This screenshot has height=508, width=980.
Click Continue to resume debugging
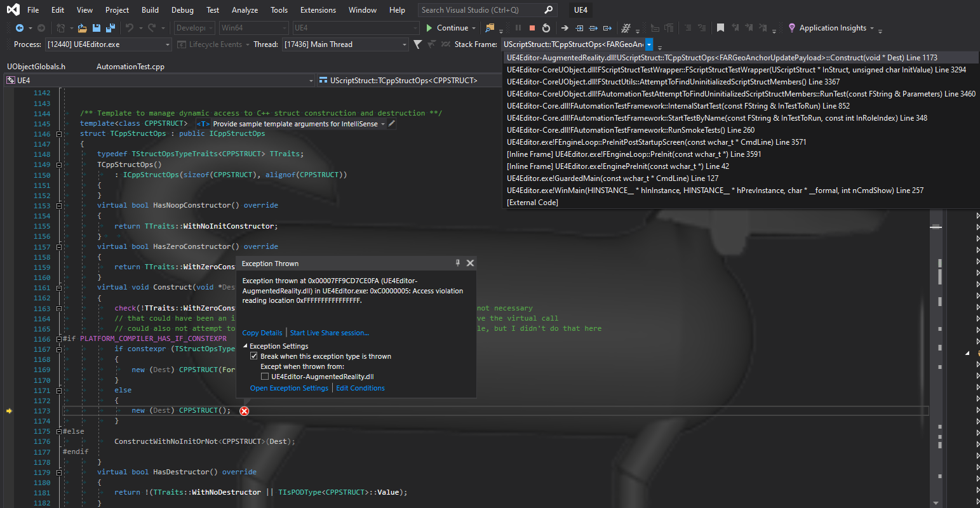coord(447,28)
